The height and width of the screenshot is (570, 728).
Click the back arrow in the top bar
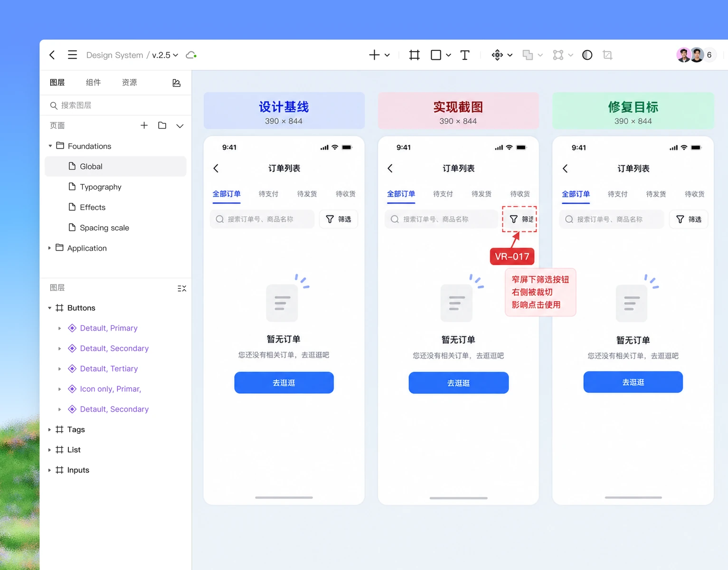tap(52, 55)
